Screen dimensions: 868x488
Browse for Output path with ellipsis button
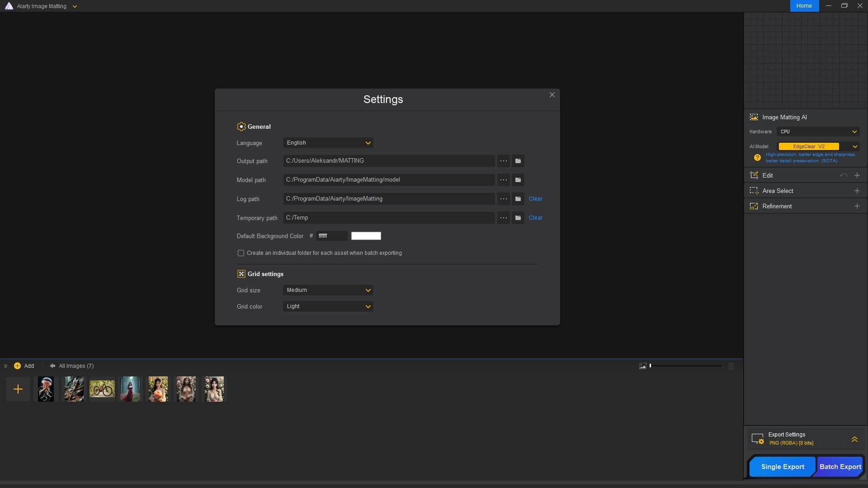pyautogui.click(x=503, y=161)
